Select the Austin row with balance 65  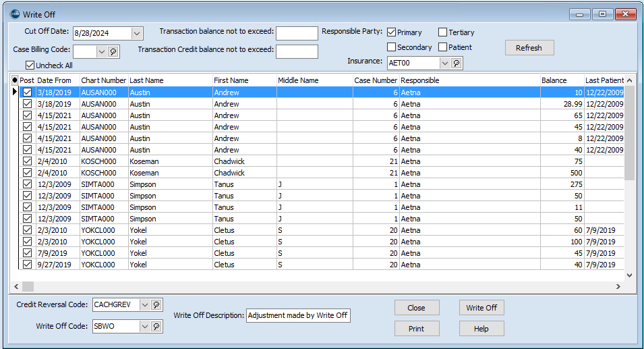(322, 115)
